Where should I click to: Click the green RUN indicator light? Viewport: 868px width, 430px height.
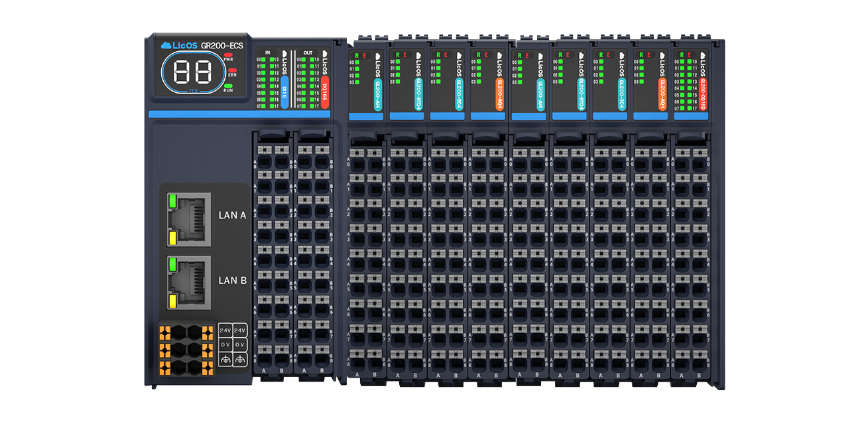(x=228, y=86)
